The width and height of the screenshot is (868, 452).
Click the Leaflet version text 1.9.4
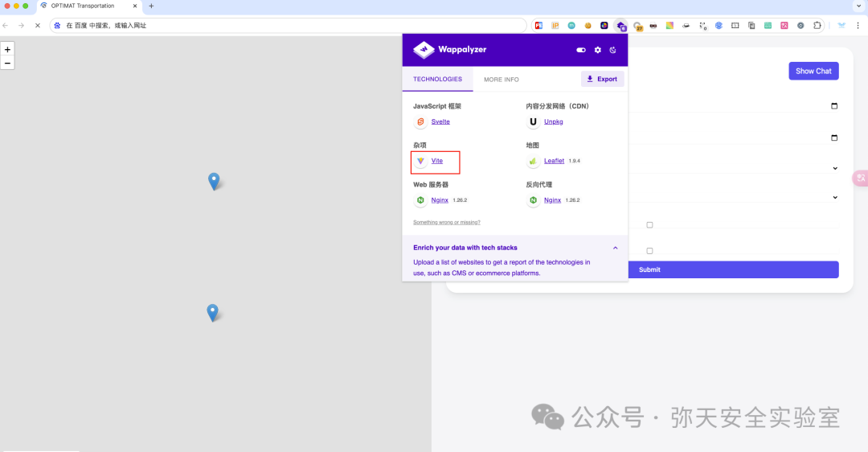click(x=575, y=161)
